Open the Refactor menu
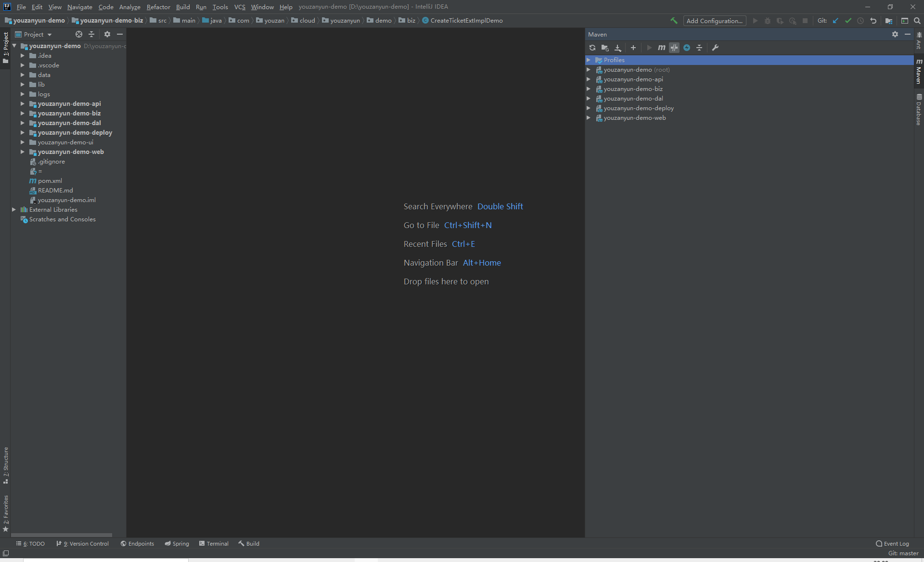Image resolution: width=924 pixels, height=562 pixels. 158,7
